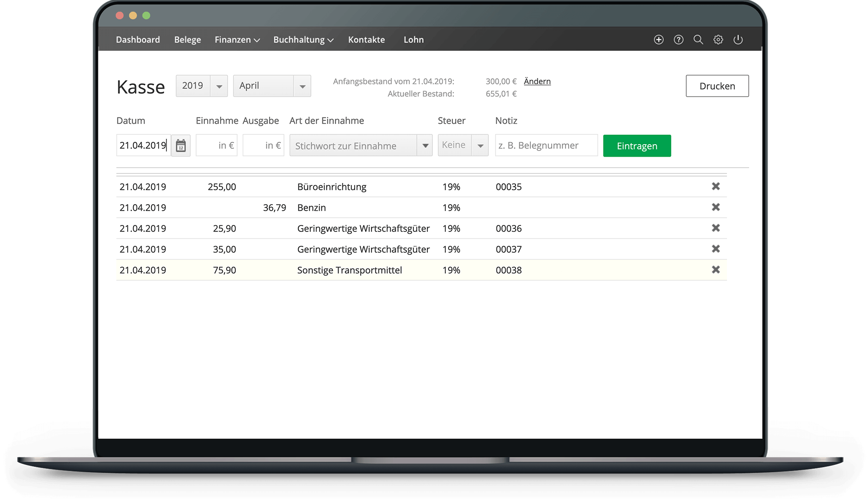Click the amount 36,79
This screenshot has width=868, height=499.
275,208
